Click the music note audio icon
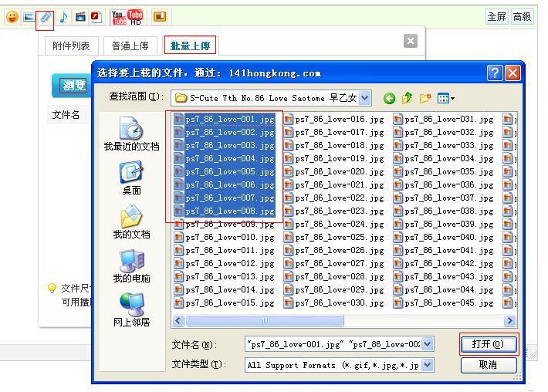The image size is (548, 392). coord(63,16)
